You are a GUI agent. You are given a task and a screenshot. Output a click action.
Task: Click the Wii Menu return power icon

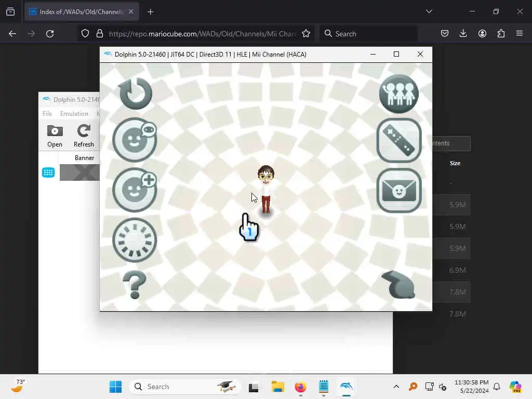tap(136, 94)
